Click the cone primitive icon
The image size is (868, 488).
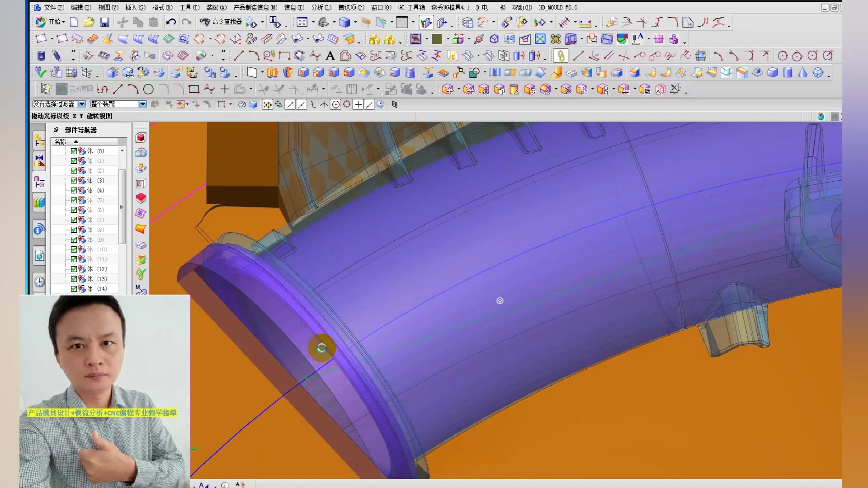coord(803,72)
